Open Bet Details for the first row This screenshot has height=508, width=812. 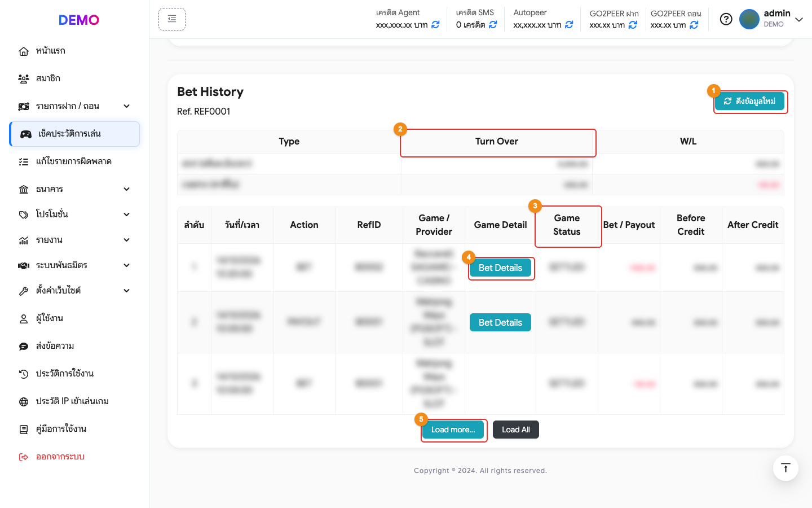(500, 268)
